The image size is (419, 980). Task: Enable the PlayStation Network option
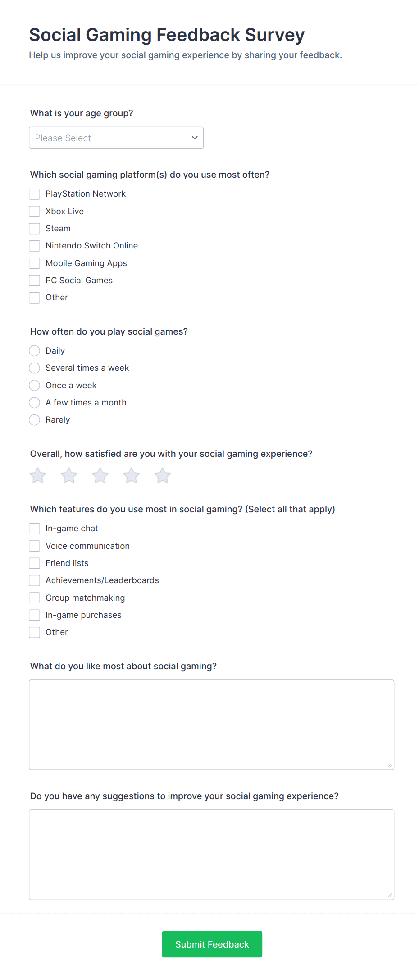click(x=34, y=193)
